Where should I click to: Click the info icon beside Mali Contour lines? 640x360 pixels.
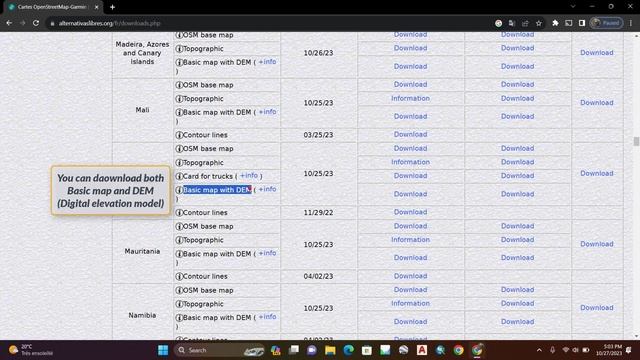179,135
